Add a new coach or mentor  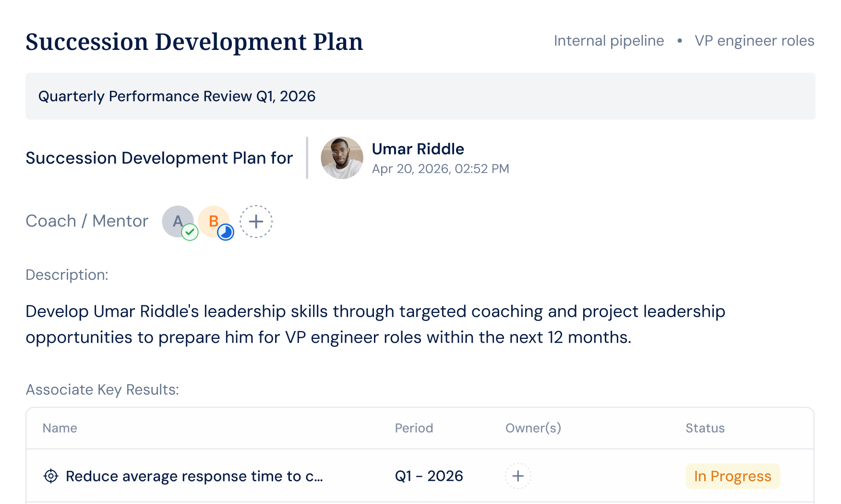(256, 221)
